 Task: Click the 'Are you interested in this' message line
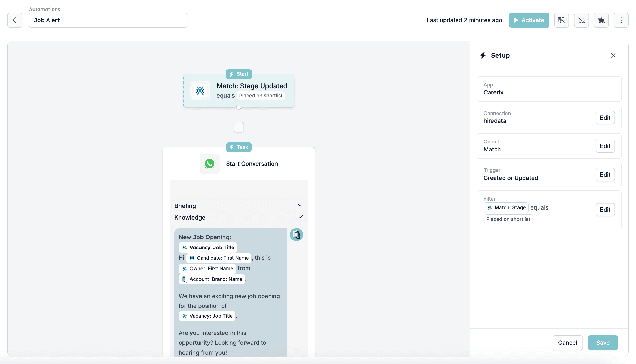click(212, 333)
